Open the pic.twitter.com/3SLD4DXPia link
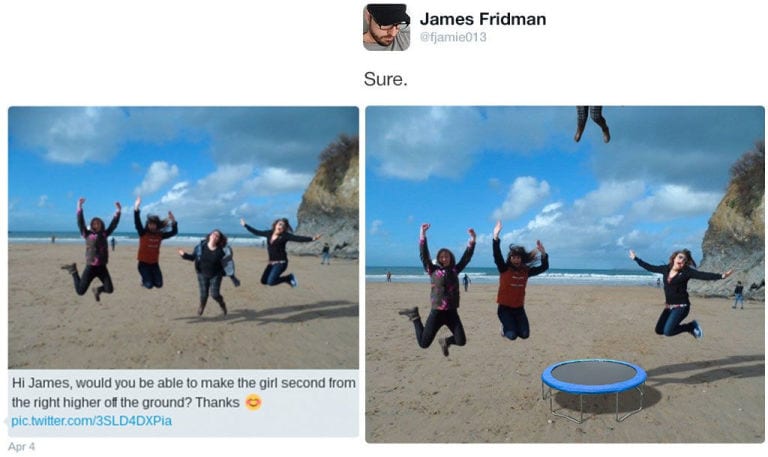 tap(92, 421)
